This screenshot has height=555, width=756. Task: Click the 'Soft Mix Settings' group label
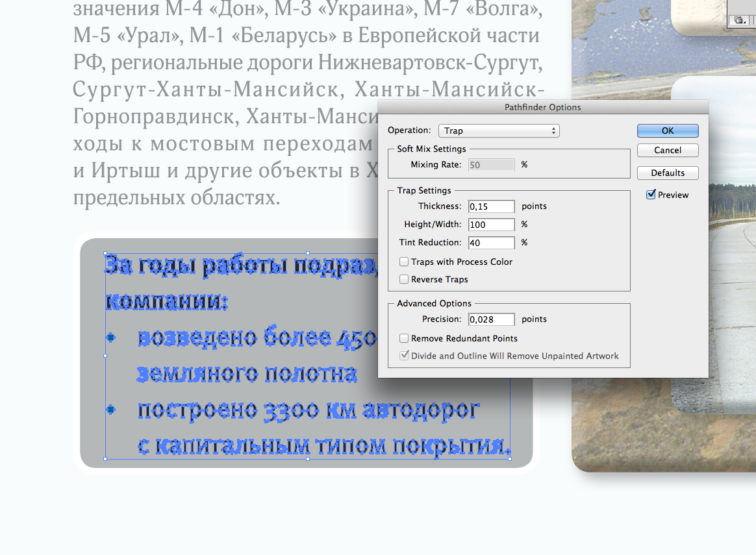tap(431, 149)
